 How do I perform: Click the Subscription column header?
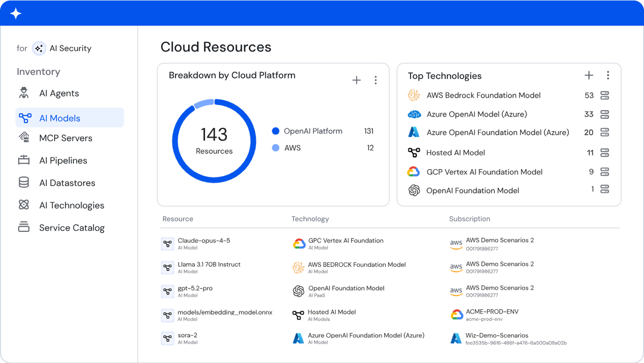[x=470, y=219]
